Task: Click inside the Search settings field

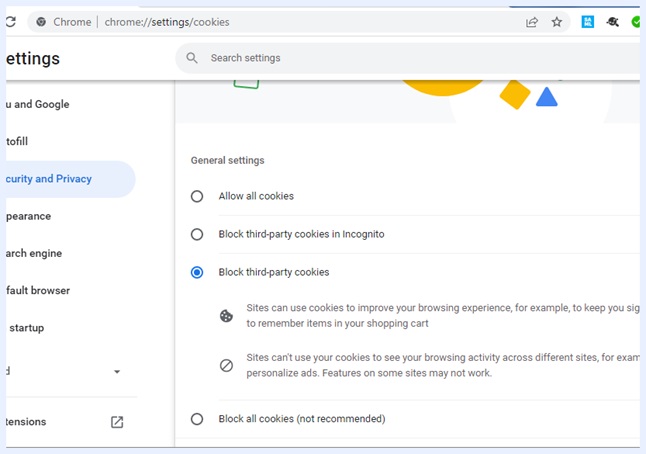Action: (400, 58)
